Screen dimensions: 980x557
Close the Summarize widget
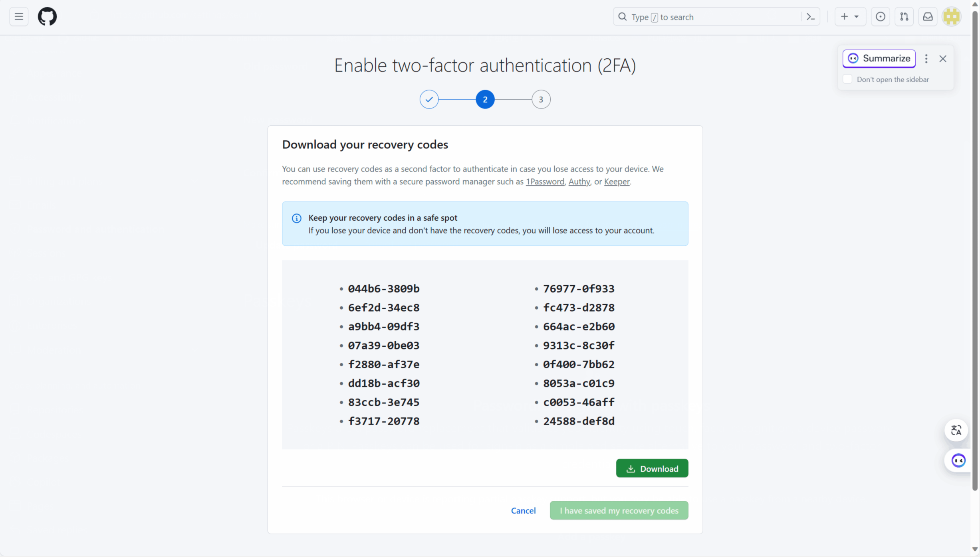tap(943, 59)
